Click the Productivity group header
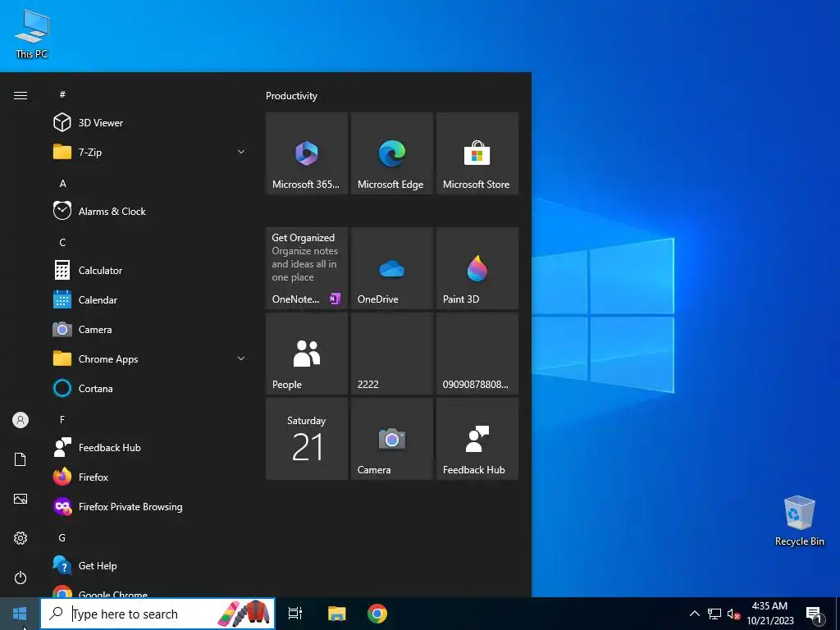This screenshot has height=630, width=840. coord(291,96)
